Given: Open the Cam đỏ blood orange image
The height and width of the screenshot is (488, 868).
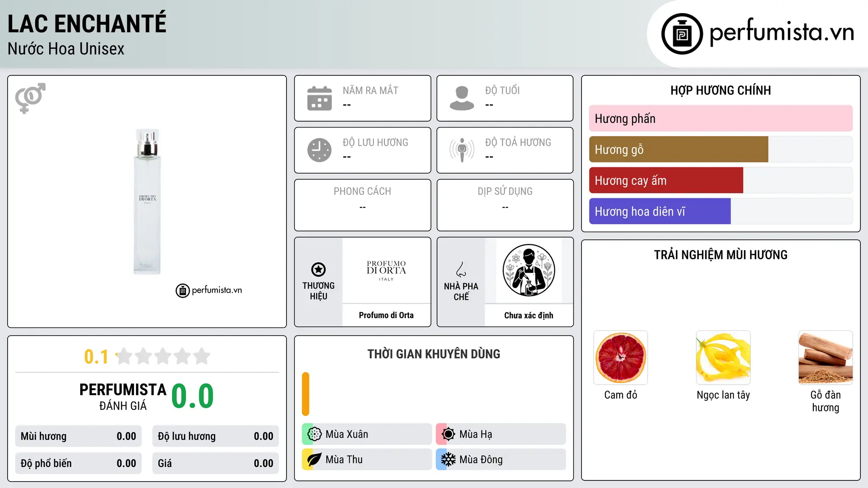Looking at the screenshot, I should (x=620, y=358).
